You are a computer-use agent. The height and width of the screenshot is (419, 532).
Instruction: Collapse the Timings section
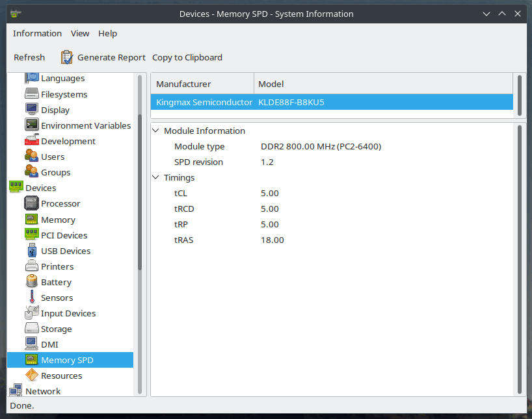(x=156, y=177)
